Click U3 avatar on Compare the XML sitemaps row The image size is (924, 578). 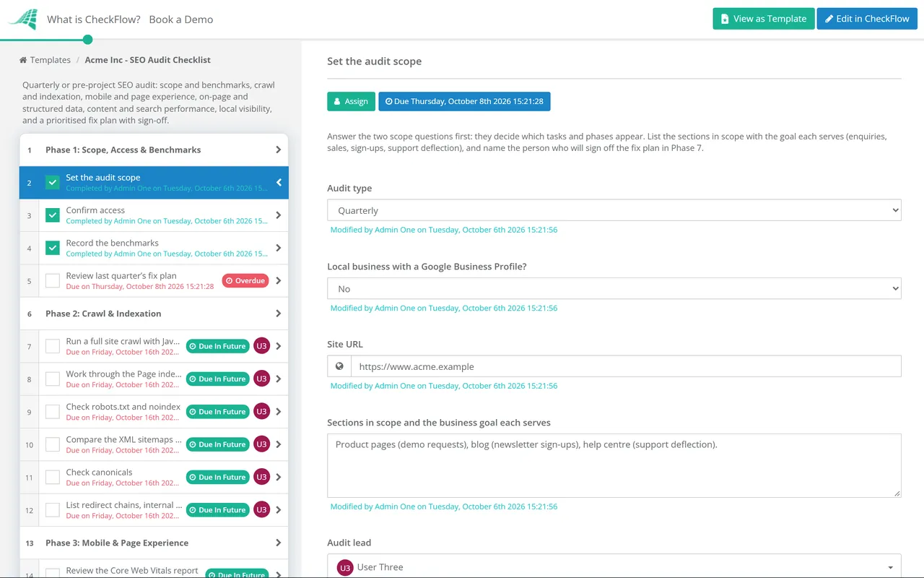[x=261, y=444]
